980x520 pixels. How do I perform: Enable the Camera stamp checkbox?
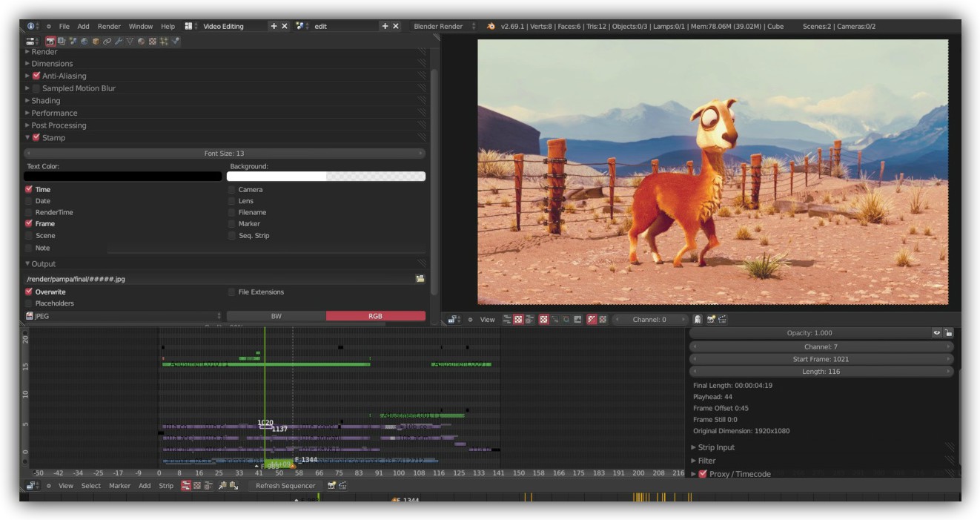(232, 189)
